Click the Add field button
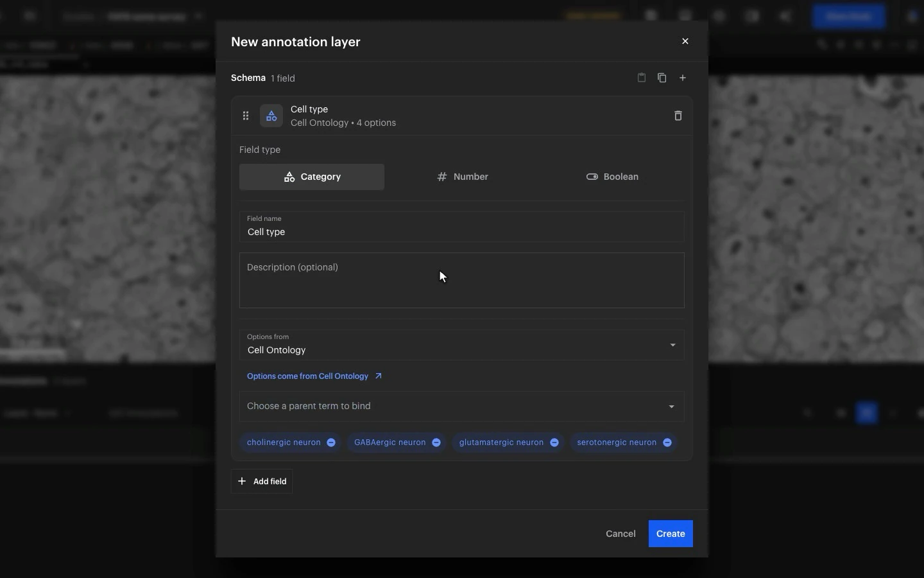The image size is (924, 578). pos(262,482)
